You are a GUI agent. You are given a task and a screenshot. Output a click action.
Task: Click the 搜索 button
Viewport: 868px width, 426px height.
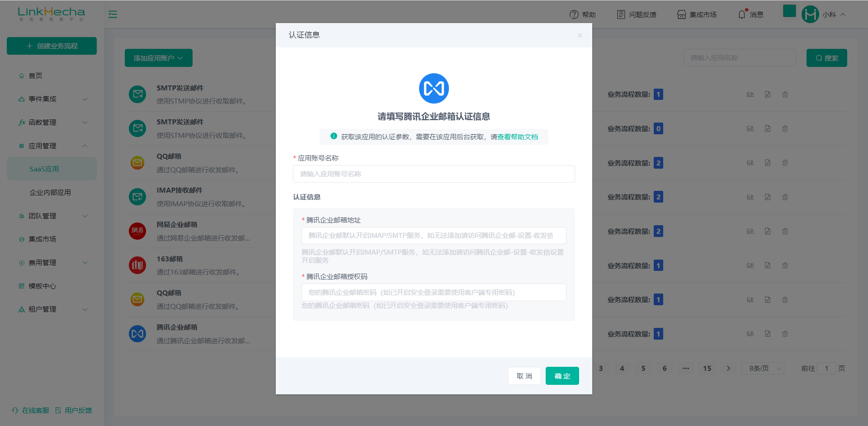[827, 58]
